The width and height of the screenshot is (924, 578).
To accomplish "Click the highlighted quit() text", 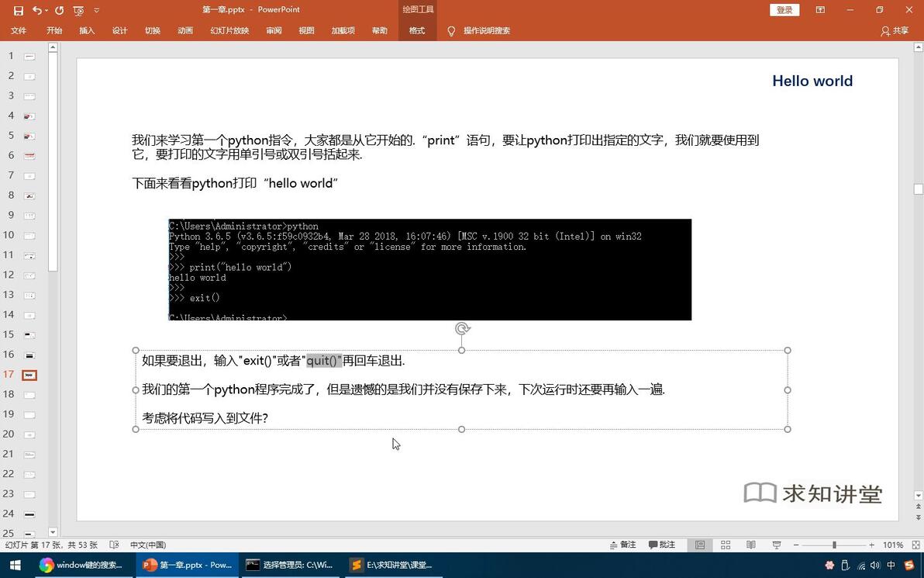I will pos(324,360).
